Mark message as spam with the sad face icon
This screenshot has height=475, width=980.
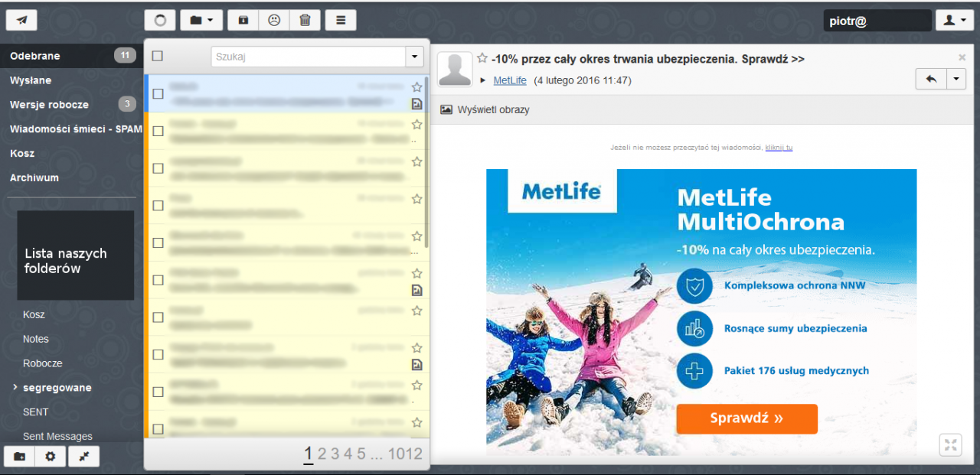pos(274,20)
